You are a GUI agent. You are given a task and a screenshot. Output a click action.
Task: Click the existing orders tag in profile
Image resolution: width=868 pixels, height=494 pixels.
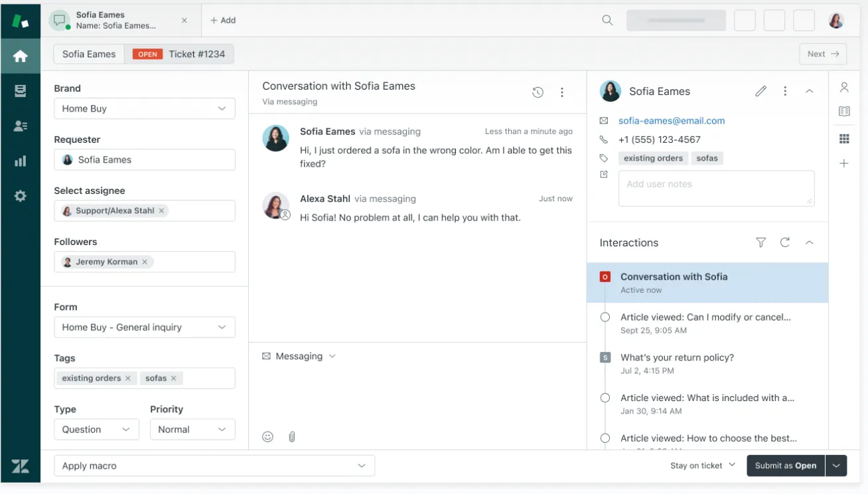point(654,158)
